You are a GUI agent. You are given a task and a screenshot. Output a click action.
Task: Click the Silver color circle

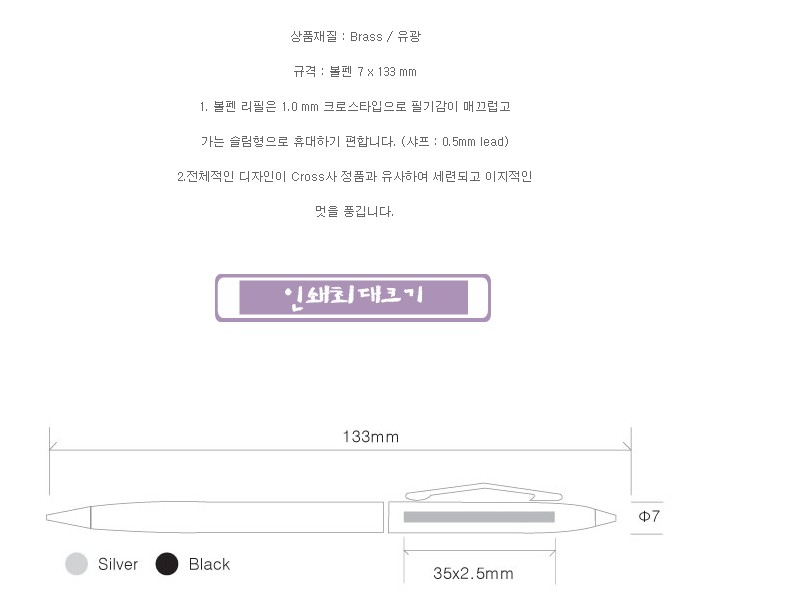(76, 564)
